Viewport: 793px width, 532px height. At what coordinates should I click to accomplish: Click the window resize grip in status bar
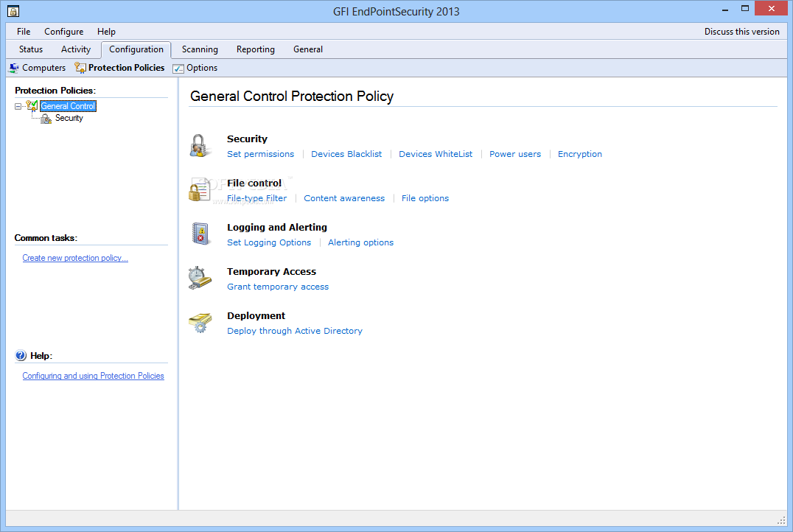pyautogui.click(x=781, y=520)
